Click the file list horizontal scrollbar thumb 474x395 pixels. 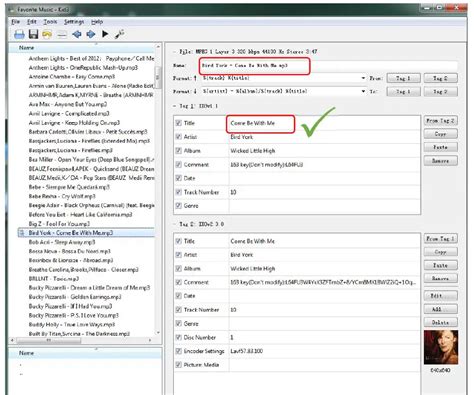tap(49, 340)
